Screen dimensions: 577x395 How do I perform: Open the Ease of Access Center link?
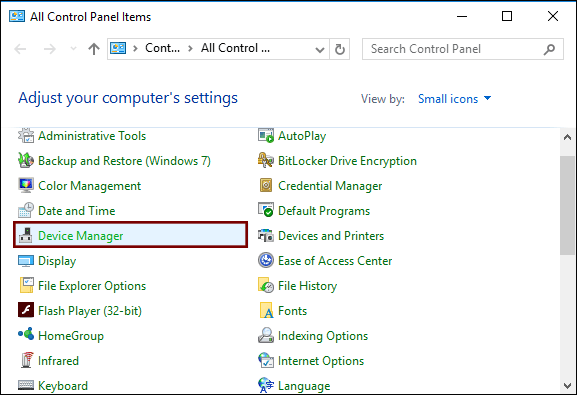click(x=335, y=261)
